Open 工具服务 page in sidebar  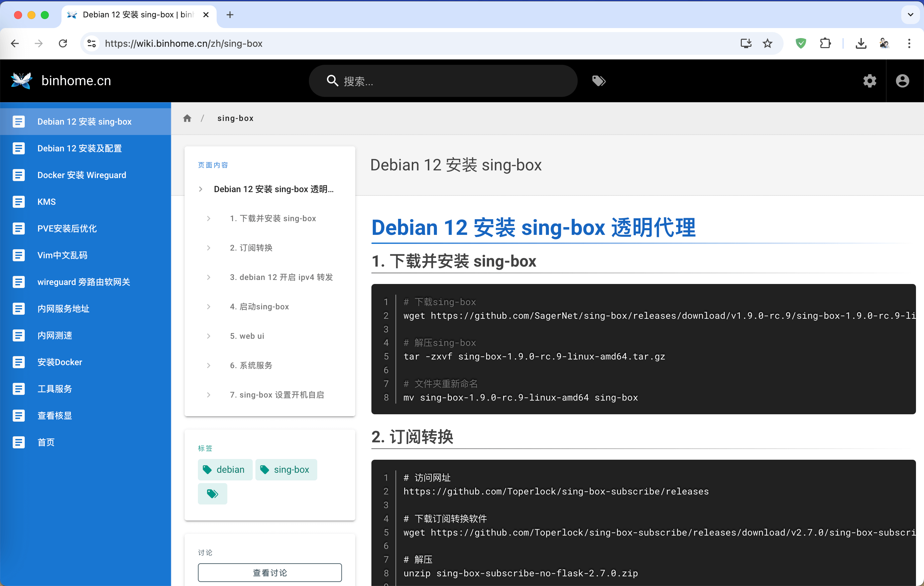tap(85, 389)
